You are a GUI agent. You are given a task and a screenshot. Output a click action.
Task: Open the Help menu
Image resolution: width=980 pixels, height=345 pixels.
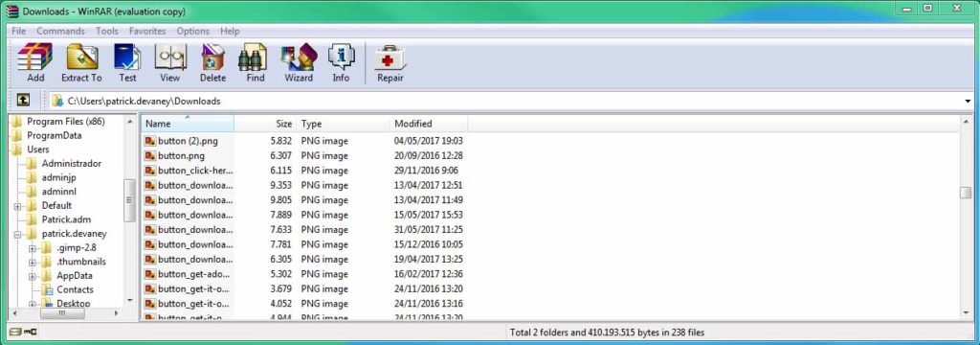click(230, 31)
